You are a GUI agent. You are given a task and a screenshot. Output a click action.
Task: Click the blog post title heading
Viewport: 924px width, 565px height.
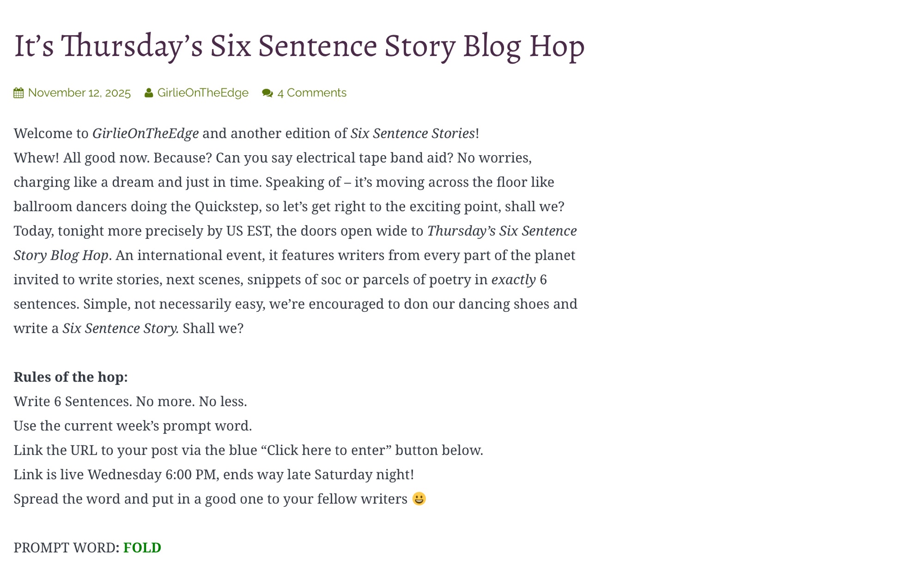(x=299, y=45)
